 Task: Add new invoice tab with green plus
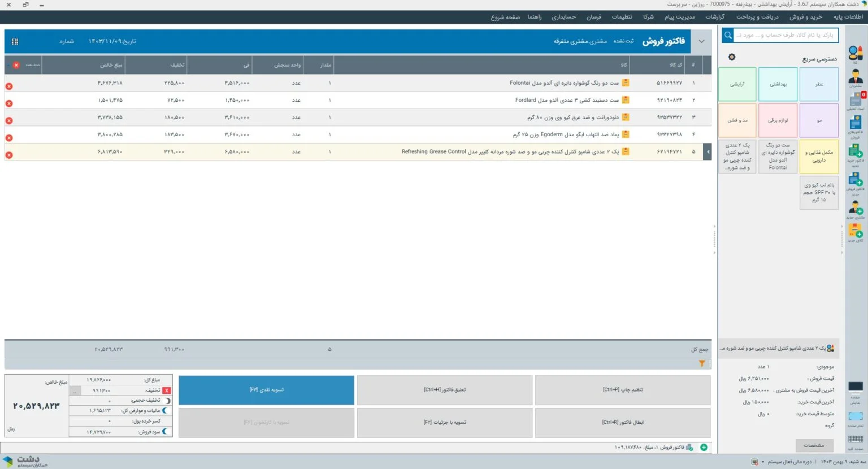click(x=704, y=447)
